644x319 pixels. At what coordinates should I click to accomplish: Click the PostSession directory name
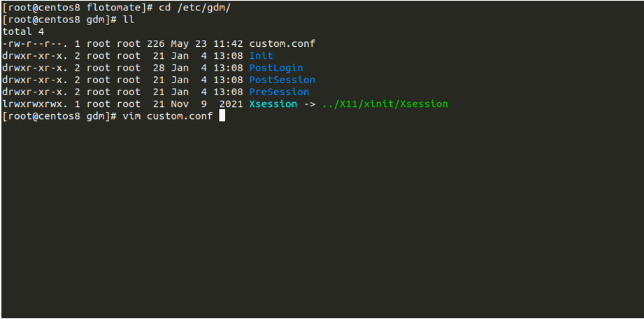tap(282, 80)
